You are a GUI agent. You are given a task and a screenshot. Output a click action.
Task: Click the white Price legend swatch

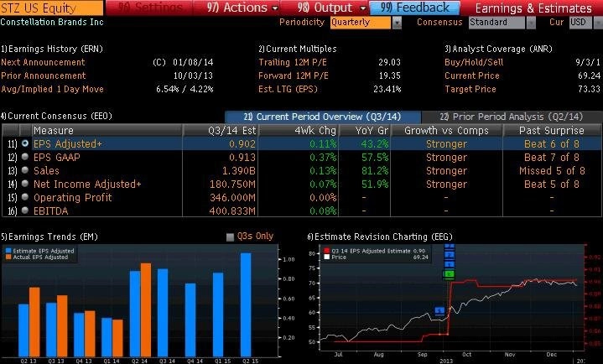pyautogui.click(x=327, y=257)
